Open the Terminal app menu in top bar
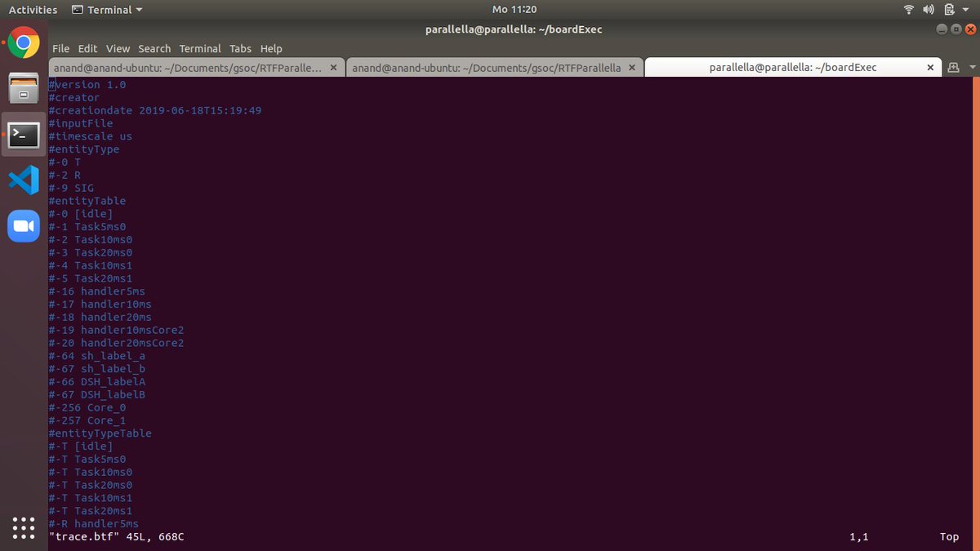This screenshot has width=980, height=551. (107, 10)
